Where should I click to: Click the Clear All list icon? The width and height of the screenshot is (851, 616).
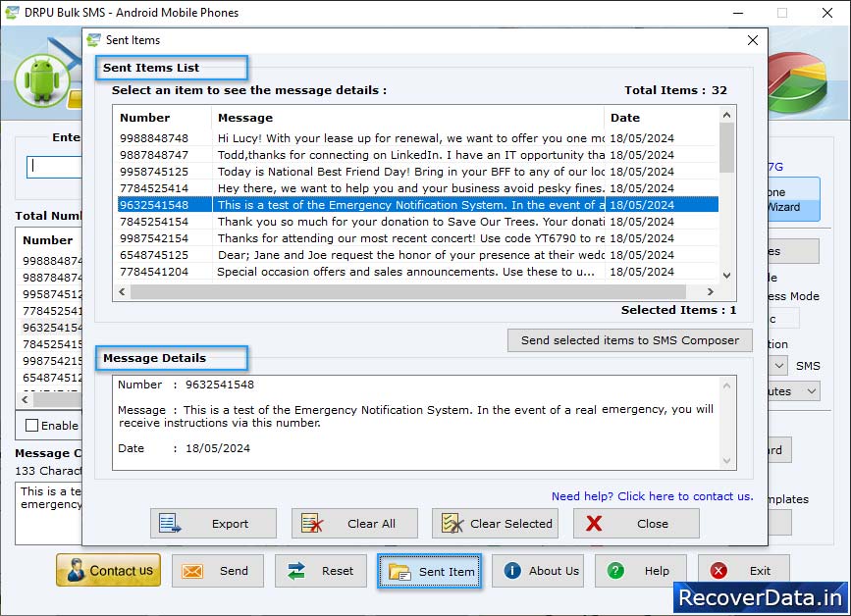click(312, 523)
